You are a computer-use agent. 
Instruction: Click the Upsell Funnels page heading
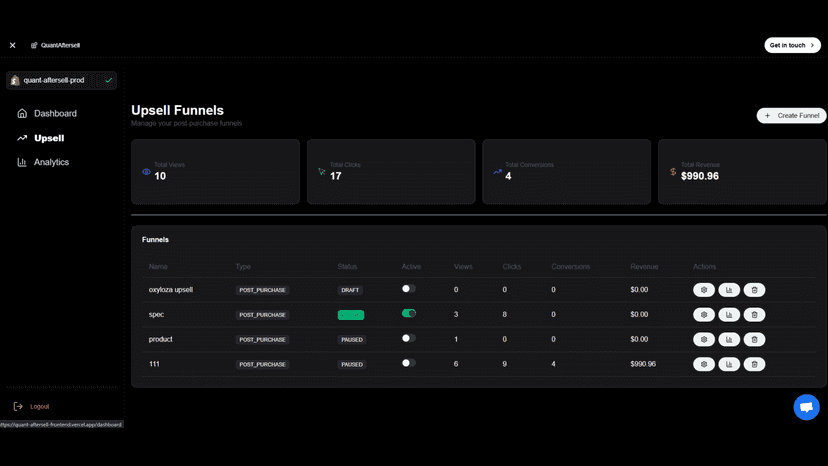click(177, 110)
